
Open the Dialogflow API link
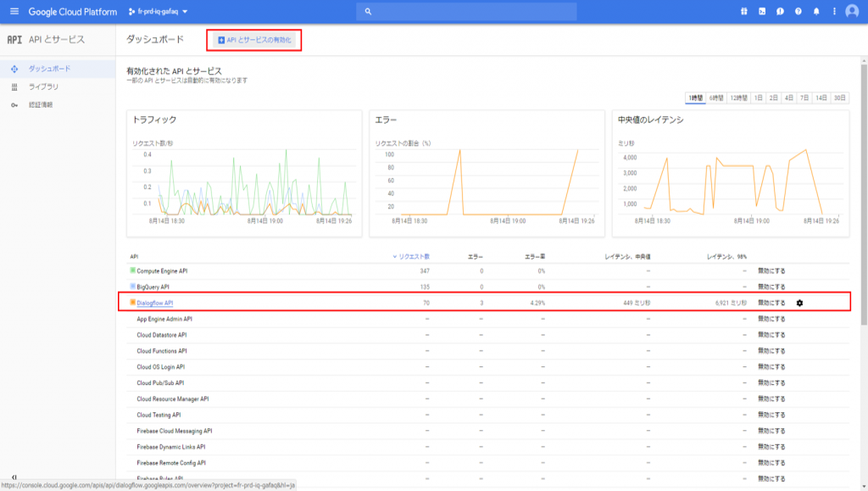click(x=155, y=303)
